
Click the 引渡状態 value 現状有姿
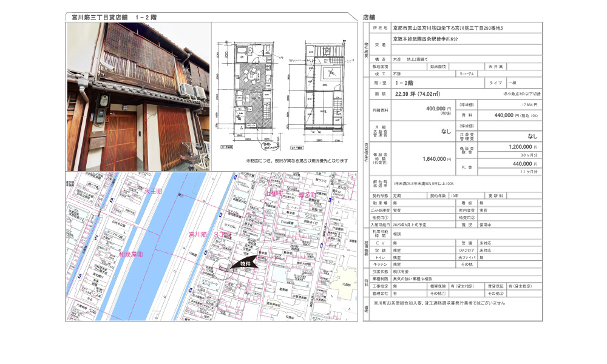pos(401,272)
